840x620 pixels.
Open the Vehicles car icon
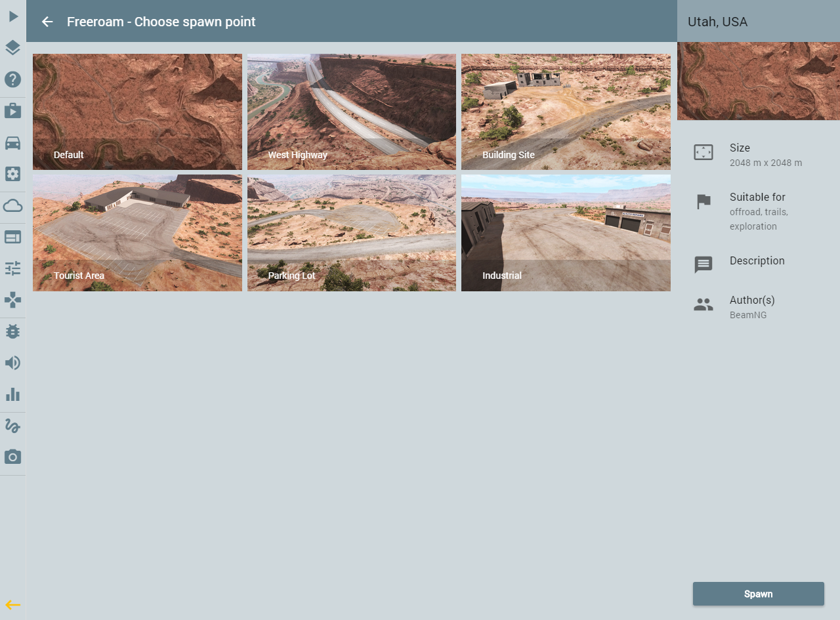13,142
